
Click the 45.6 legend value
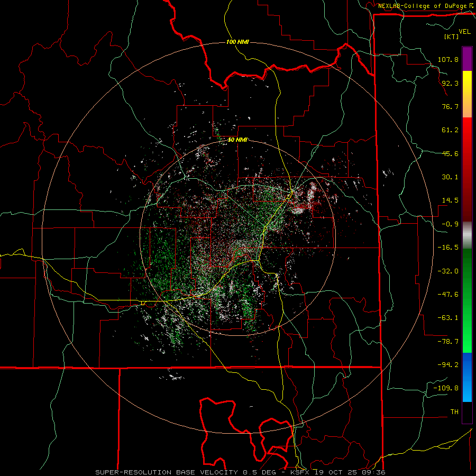[x=450, y=153]
